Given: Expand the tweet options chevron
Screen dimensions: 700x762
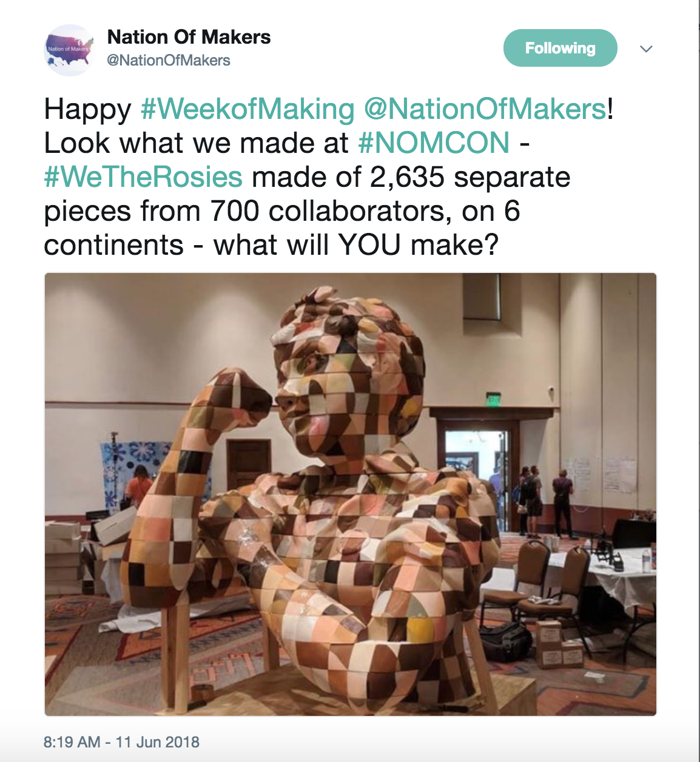Looking at the screenshot, I should coord(646,49).
